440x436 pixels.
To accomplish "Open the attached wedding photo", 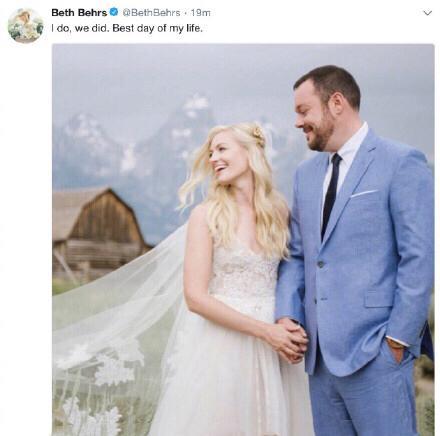I will point(243,240).
